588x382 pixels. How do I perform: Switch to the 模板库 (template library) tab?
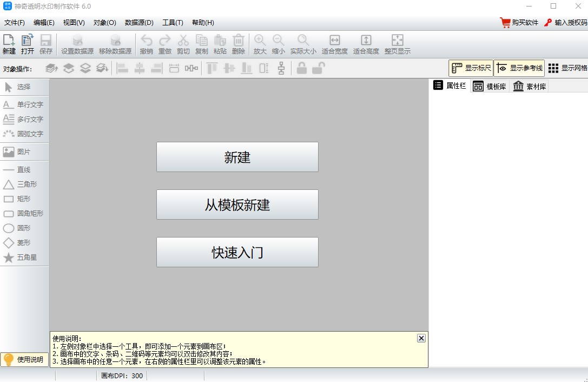click(488, 85)
